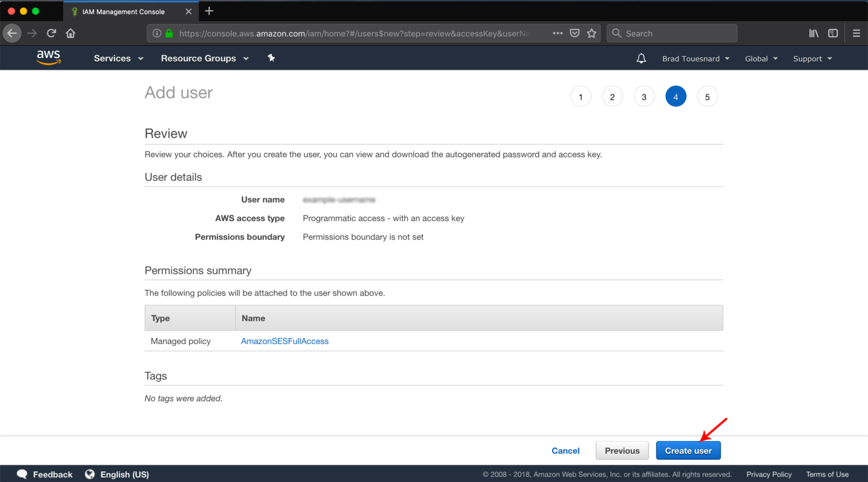Click the Cancel link
The height and width of the screenshot is (482, 868).
[565, 450]
